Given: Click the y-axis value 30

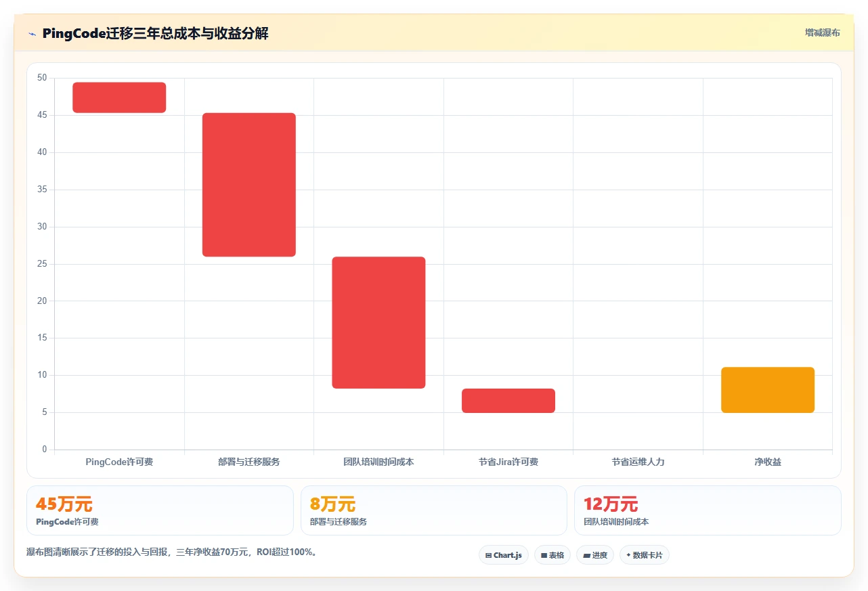Looking at the screenshot, I should point(42,227).
